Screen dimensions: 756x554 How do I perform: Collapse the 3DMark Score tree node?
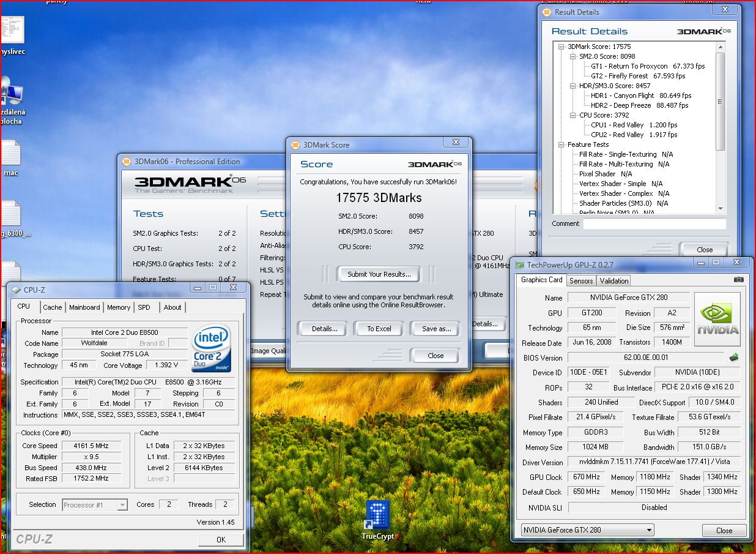pos(561,47)
